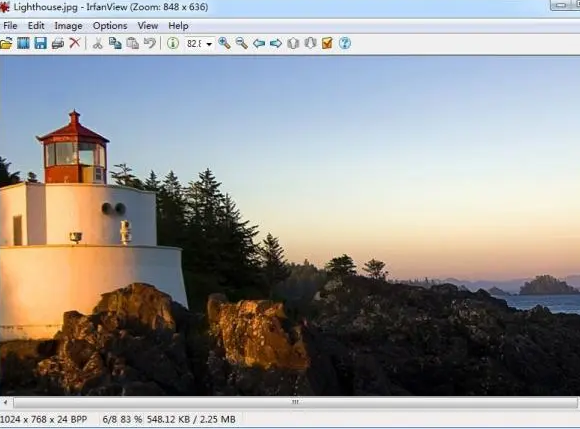Expand the zoom percentage dropdown arrow
This screenshot has height=429, width=580.
[x=209, y=44]
